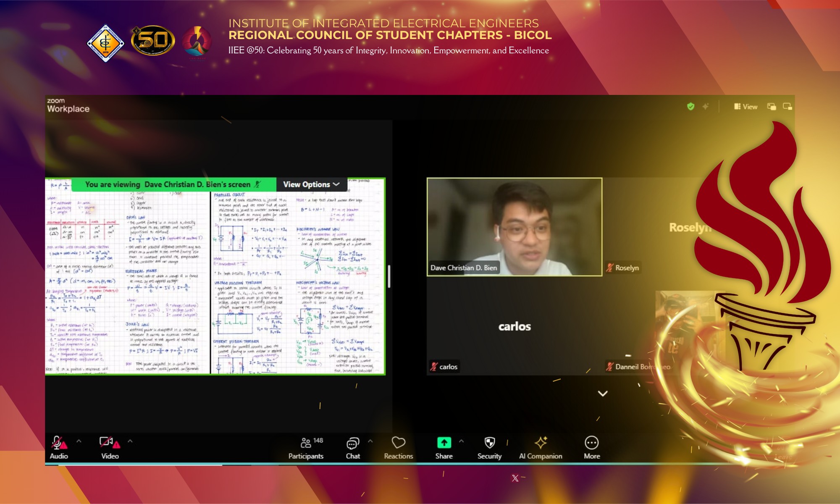Expand share options caret beside Share
The width and height of the screenshot is (840, 504).
[461, 441]
